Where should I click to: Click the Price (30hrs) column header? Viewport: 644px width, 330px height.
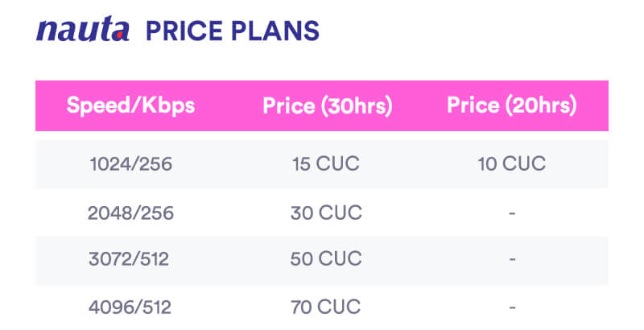pyautogui.click(x=327, y=105)
